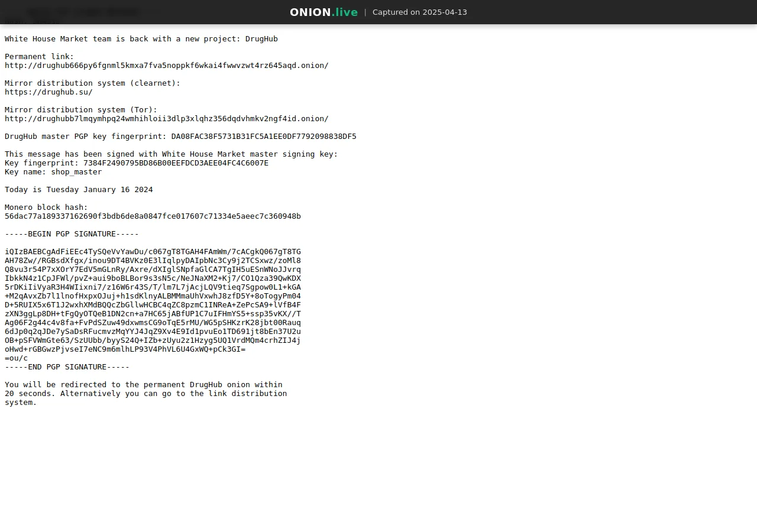757x532 pixels.
Task: Click the signature line starting with 'oHwd+rGBGwzP'
Action: (x=125, y=349)
